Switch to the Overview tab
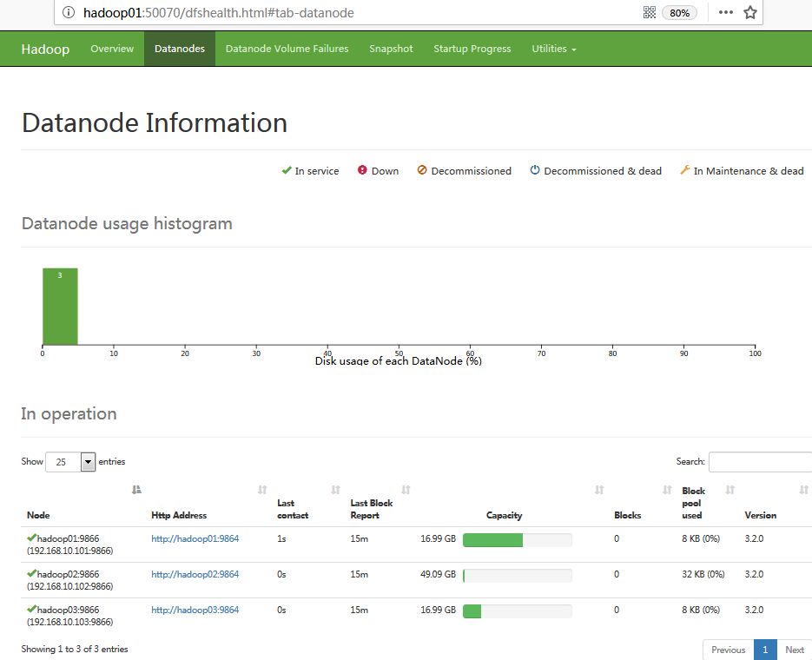 tap(112, 49)
